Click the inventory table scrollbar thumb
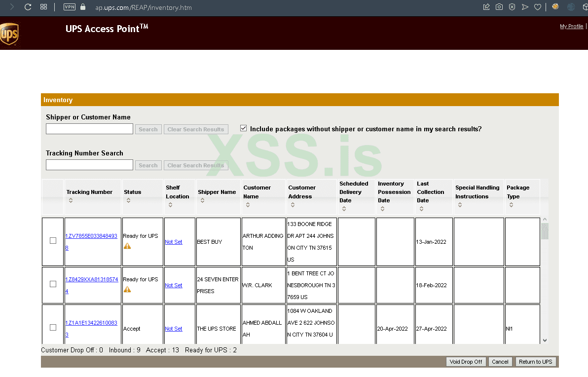Image resolution: width=588 pixels, height=377 pixels. click(x=545, y=231)
